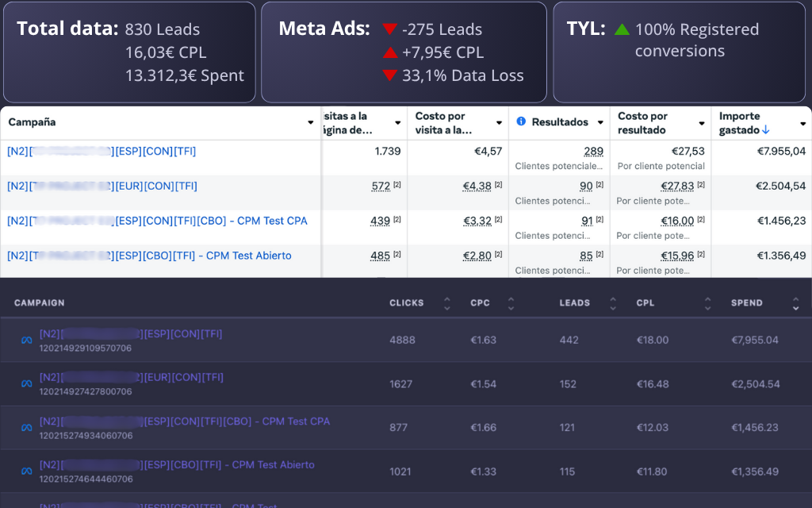Click the underlined value €27,83
This screenshot has height=508, width=812.
click(677, 186)
